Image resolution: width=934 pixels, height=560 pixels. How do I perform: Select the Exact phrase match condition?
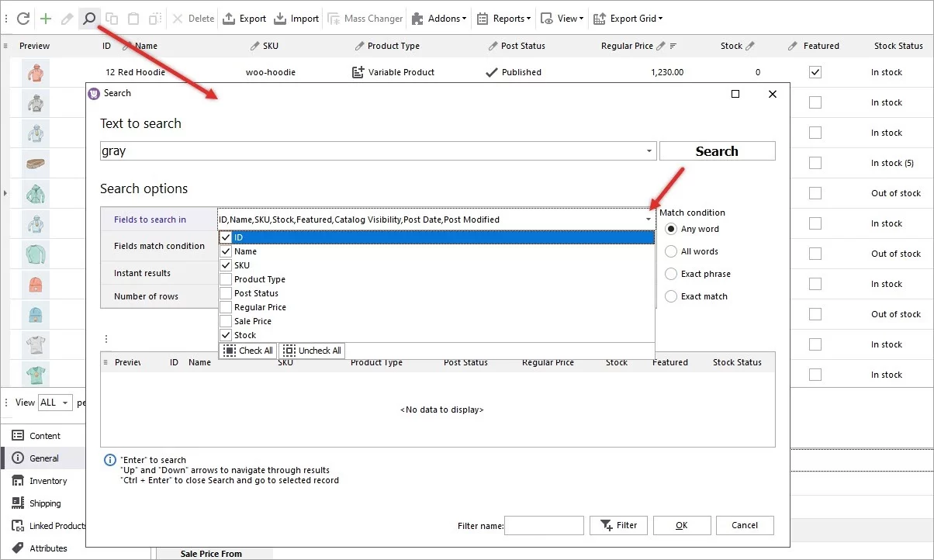click(670, 273)
